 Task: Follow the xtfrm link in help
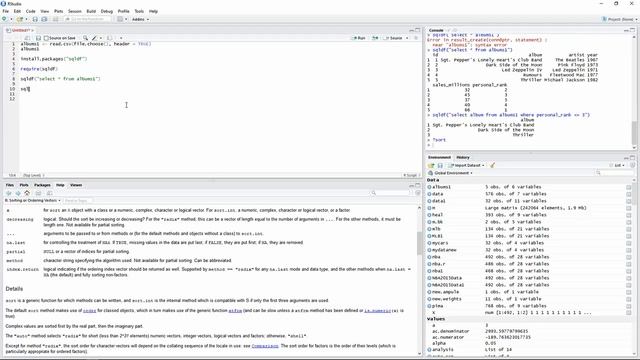click(235, 311)
